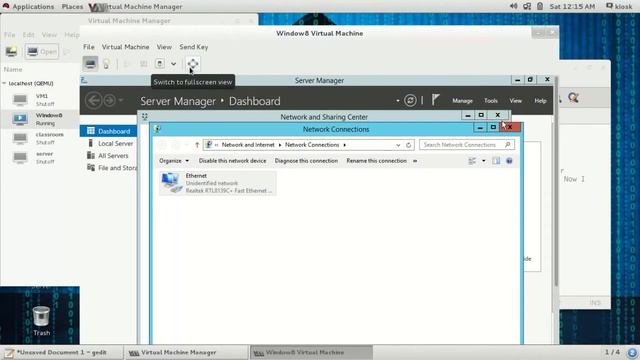Click Network Connections breadcrumb

(312, 145)
